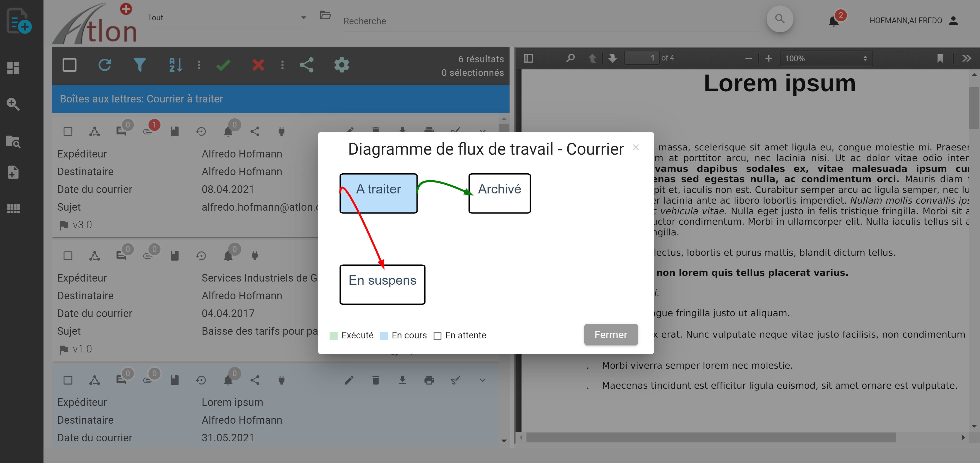
Task: Edit the Lorem ipsum item with pencil
Action: click(349, 380)
